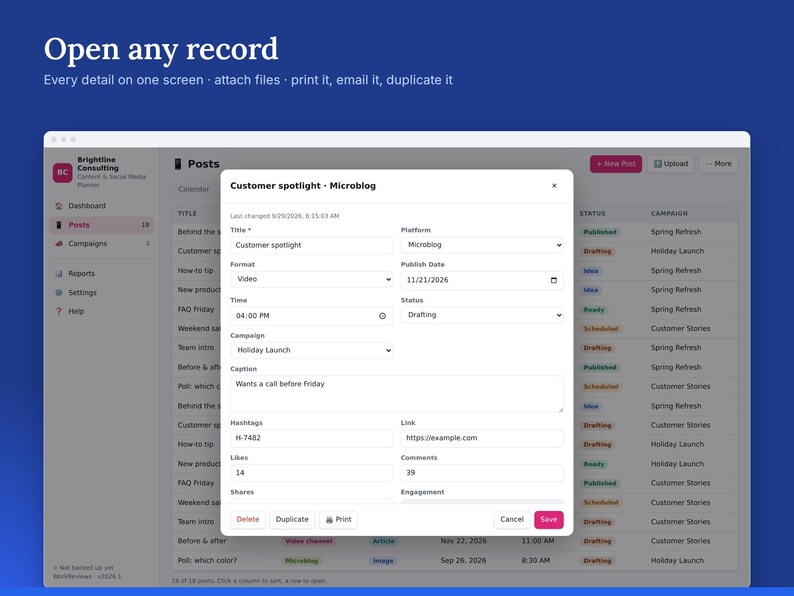
Task: Click the phone icon beside Posts heading
Action: (x=178, y=164)
